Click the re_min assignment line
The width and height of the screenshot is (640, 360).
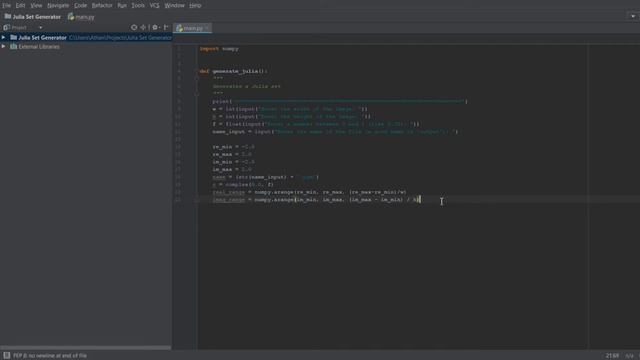(x=233, y=147)
